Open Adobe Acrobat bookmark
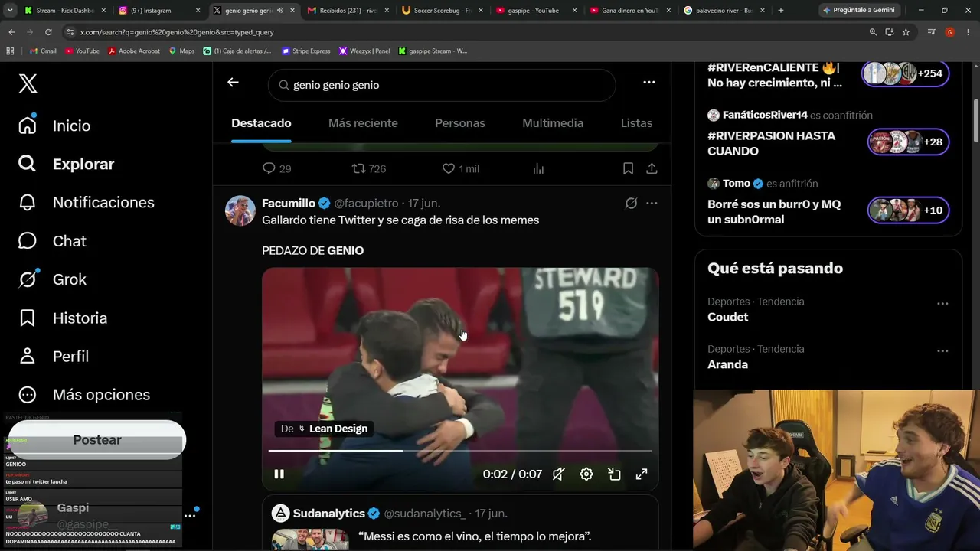This screenshot has width=980, height=551. [134, 51]
